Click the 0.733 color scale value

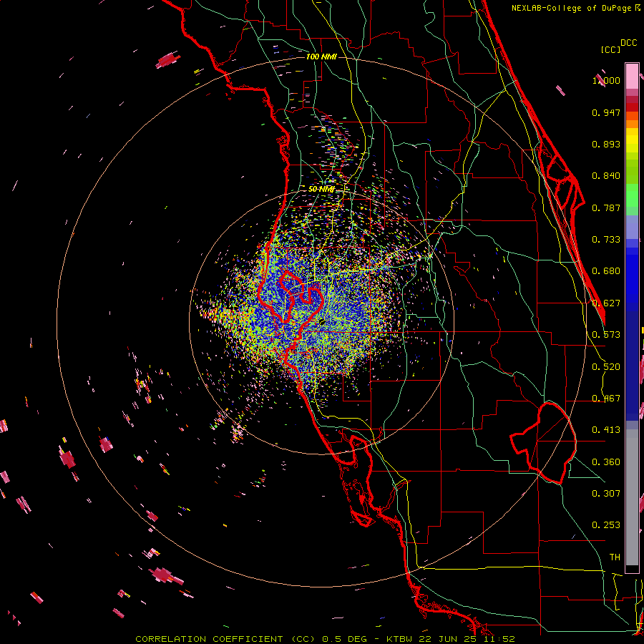point(606,240)
